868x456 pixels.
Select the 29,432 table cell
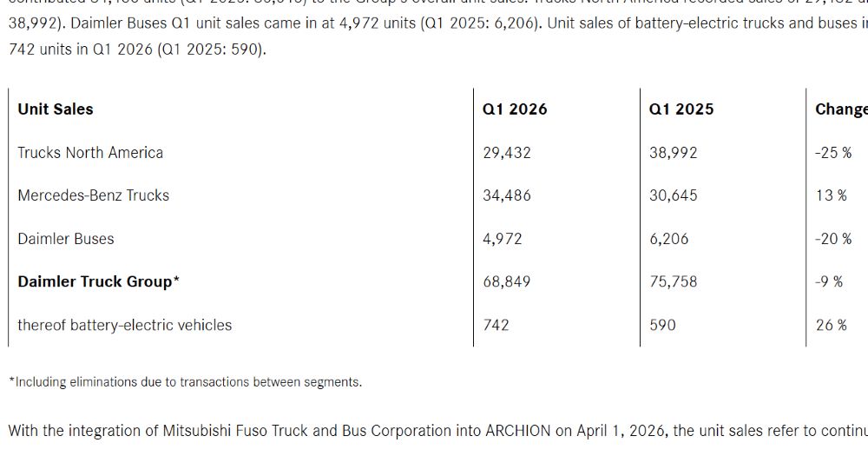coord(507,153)
